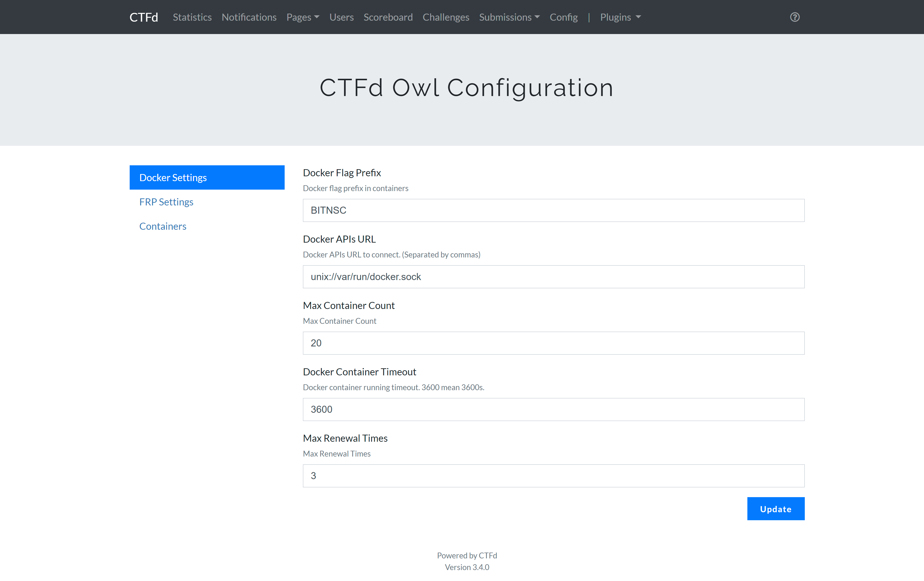Navigate to the Scoreboard
This screenshot has height=581, width=924.
(x=388, y=17)
